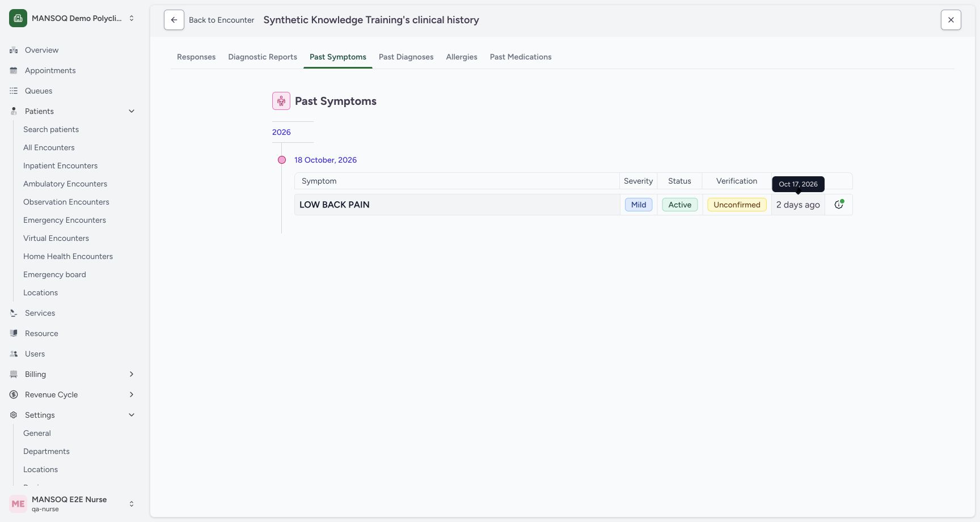Close the clinical history panel
980x522 pixels.
coord(951,20)
